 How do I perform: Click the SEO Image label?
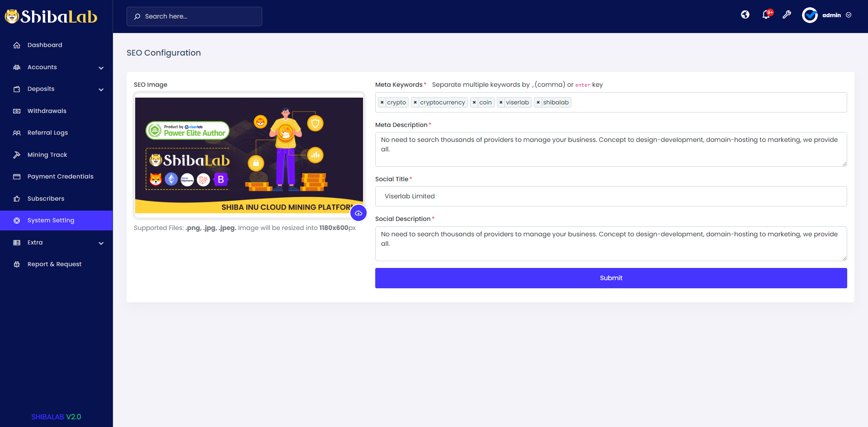(x=151, y=84)
